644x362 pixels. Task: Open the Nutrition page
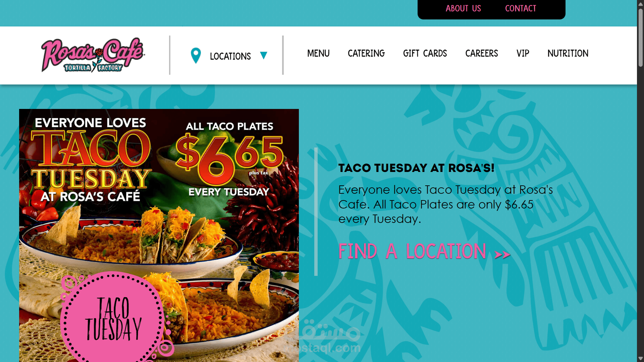coord(568,53)
